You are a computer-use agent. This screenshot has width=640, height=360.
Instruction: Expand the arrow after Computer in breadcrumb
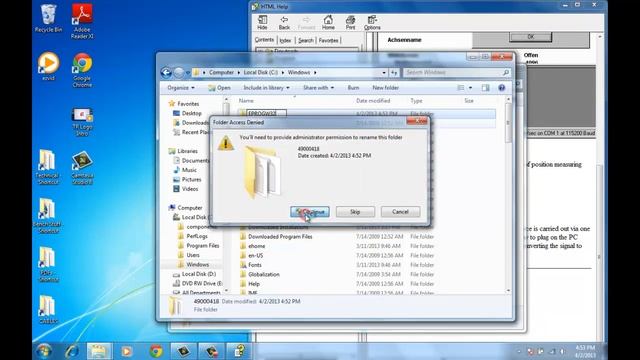tap(239, 73)
